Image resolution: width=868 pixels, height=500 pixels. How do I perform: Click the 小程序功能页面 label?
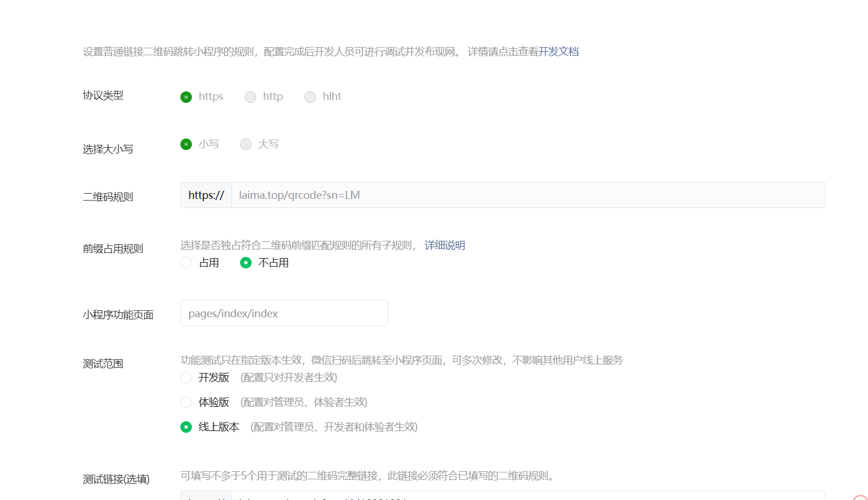(118, 315)
